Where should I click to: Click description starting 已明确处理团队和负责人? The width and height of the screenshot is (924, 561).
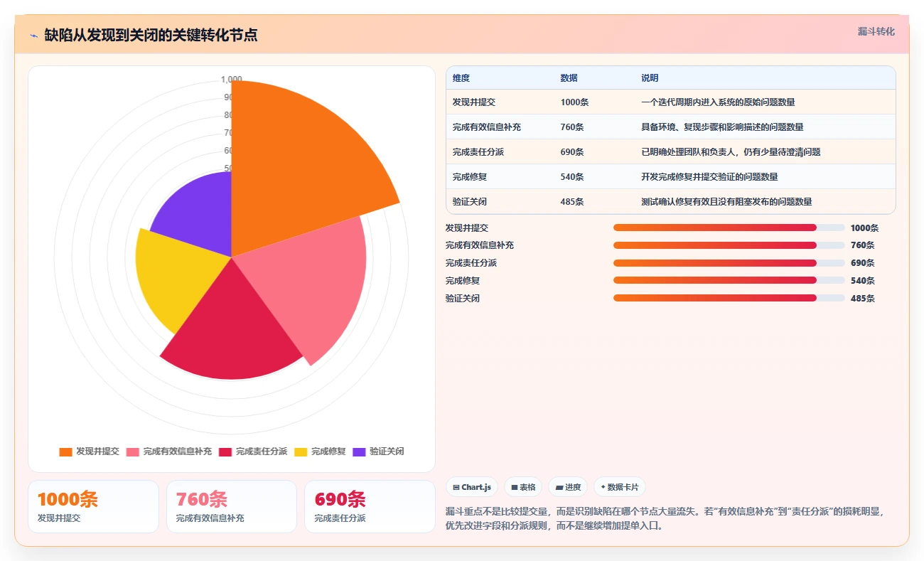tap(731, 152)
